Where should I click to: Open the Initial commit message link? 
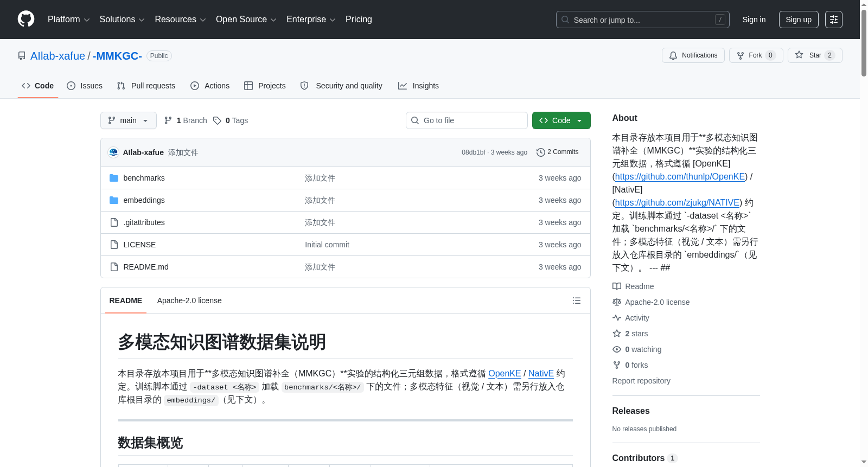pyautogui.click(x=327, y=245)
